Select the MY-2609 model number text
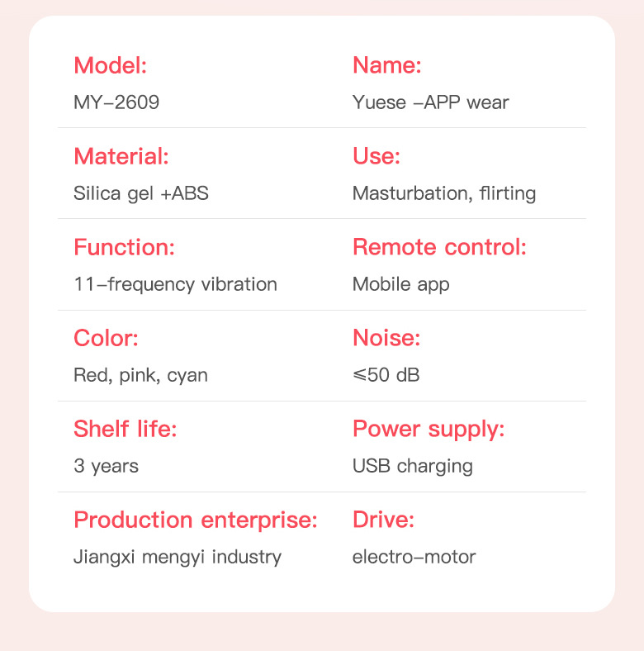The width and height of the screenshot is (644, 651). (x=116, y=102)
